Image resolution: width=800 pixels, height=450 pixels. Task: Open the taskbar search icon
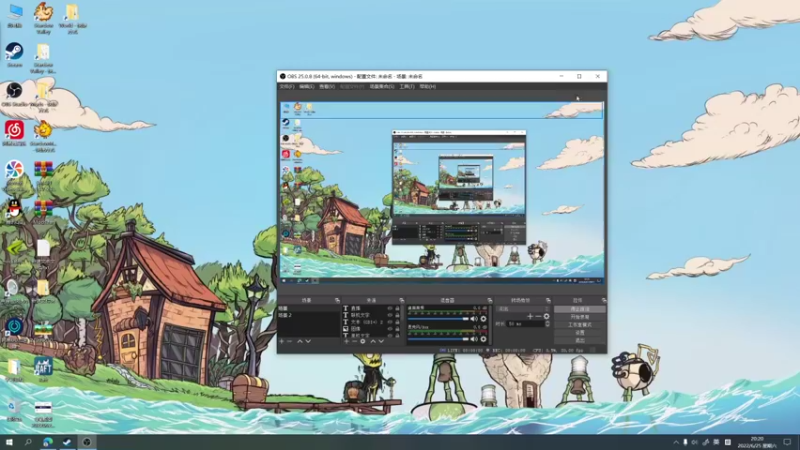tap(28, 442)
